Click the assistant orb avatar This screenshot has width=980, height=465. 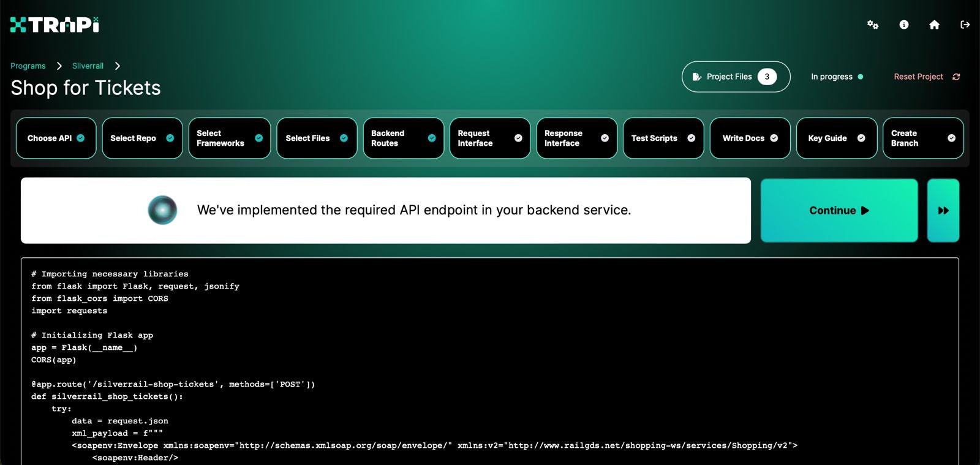click(162, 210)
